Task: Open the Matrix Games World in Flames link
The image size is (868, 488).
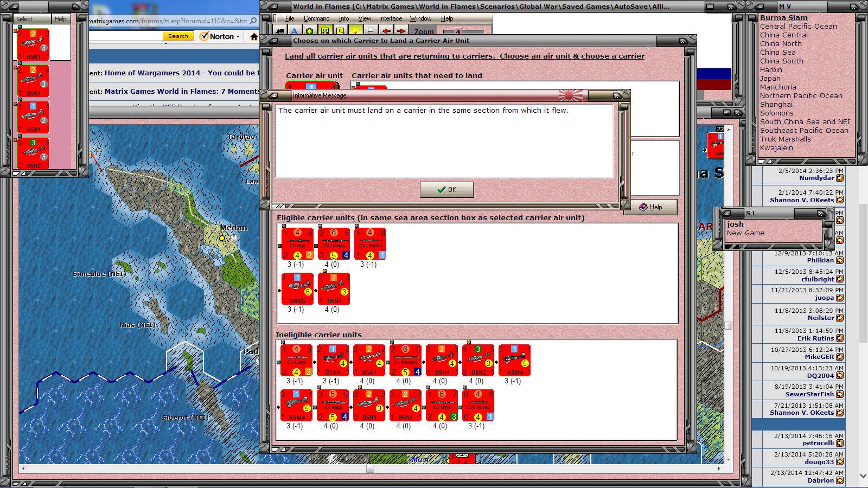Action: click(182, 92)
